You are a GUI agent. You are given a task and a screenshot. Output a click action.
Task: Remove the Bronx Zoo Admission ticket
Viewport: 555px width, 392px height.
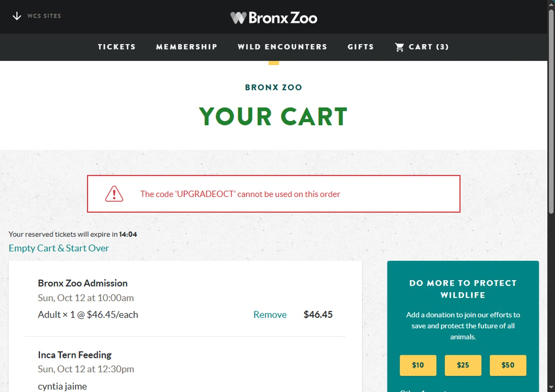[x=270, y=315]
